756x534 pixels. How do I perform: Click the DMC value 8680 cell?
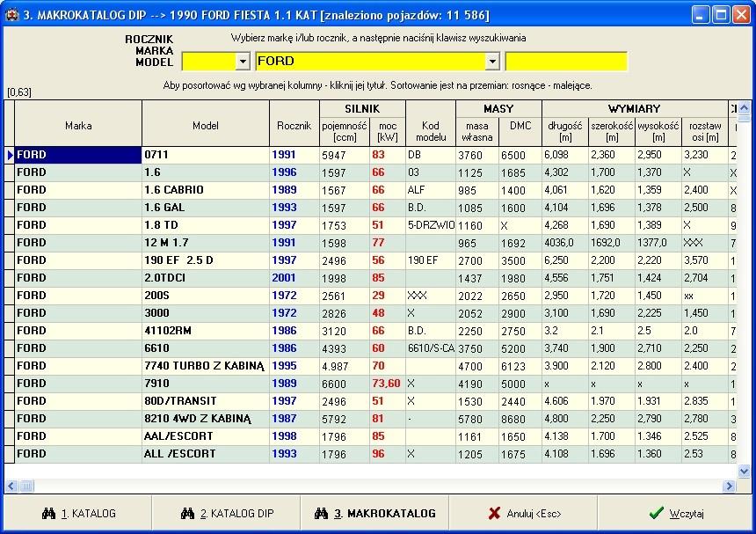point(520,419)
